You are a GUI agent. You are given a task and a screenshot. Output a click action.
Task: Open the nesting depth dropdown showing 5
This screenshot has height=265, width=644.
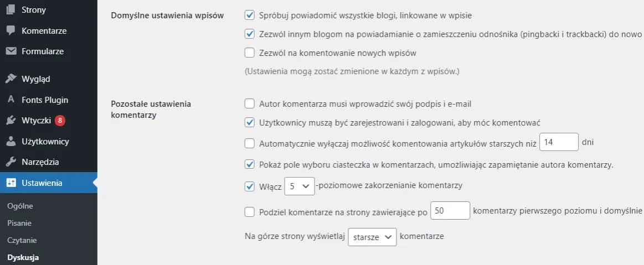coord(299,186)
